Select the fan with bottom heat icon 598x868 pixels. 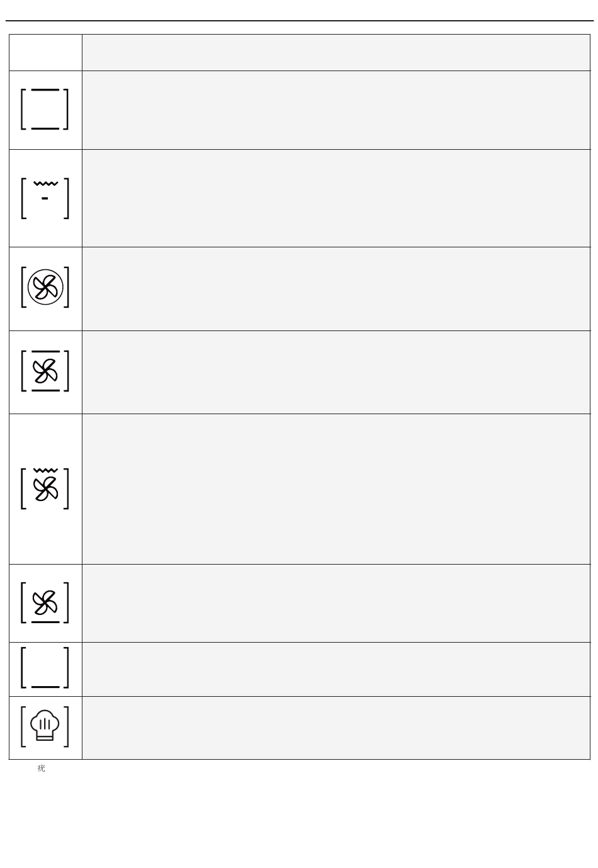click(45, 603)
